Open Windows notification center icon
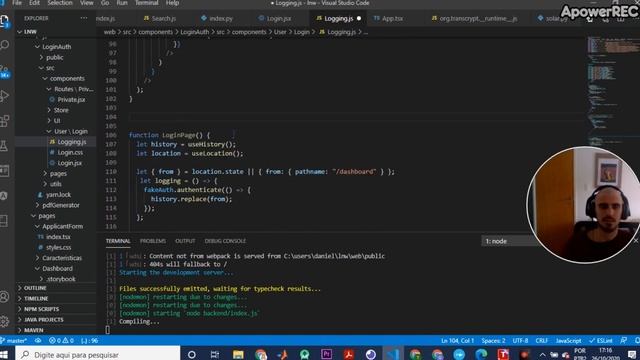Screen dimensions: 640x360 coord(632,354)
